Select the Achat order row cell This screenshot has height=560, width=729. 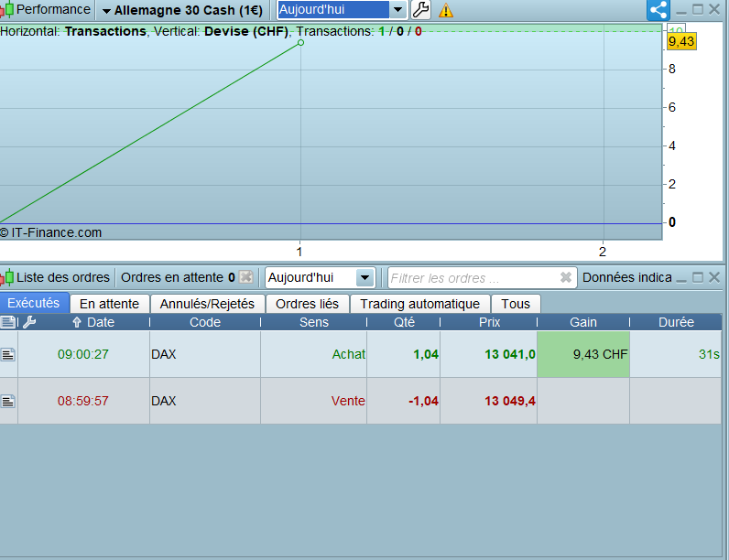(x=314, y=354)
